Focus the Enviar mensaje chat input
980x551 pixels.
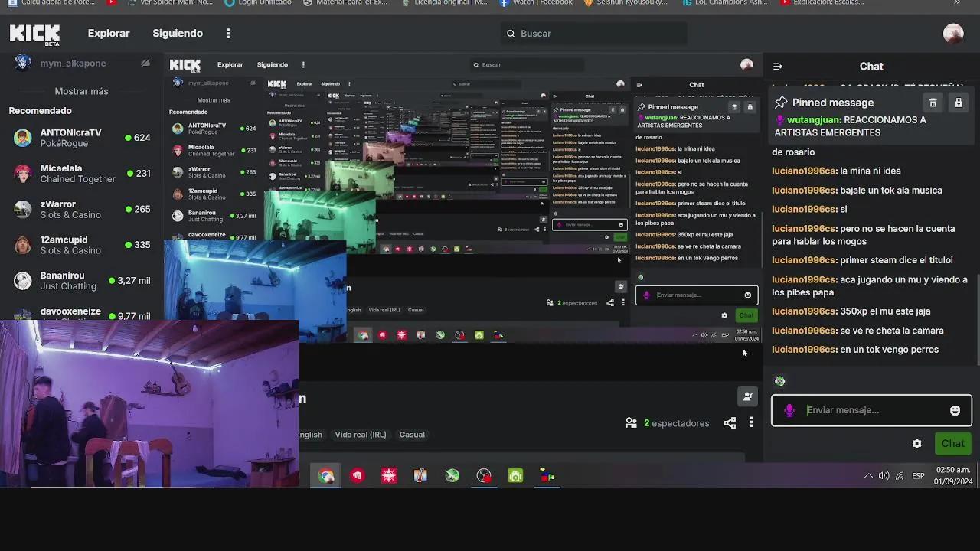(871, 410)
